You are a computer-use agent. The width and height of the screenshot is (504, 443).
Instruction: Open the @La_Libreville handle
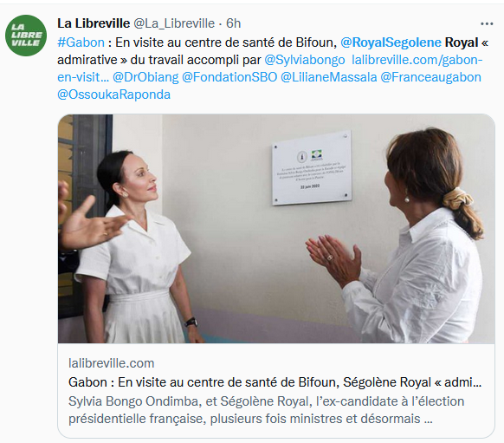click(x=174, y=23)
